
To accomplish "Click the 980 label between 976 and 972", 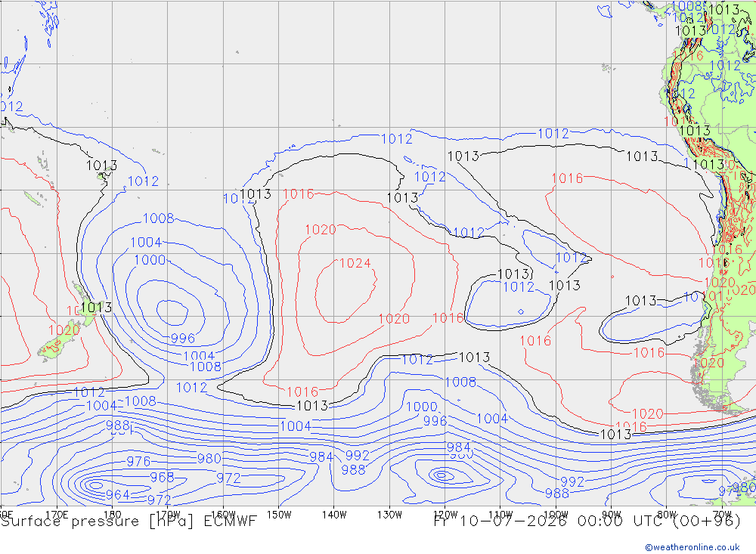I will [x=209, y=459].
